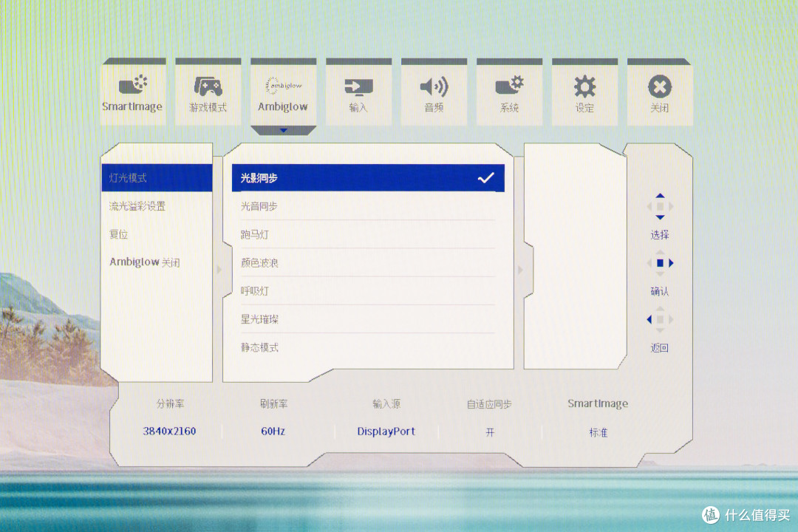This screenshot has width=798, height=532.
Task: Click the up arrow above 选择
Action: point(660,196)
